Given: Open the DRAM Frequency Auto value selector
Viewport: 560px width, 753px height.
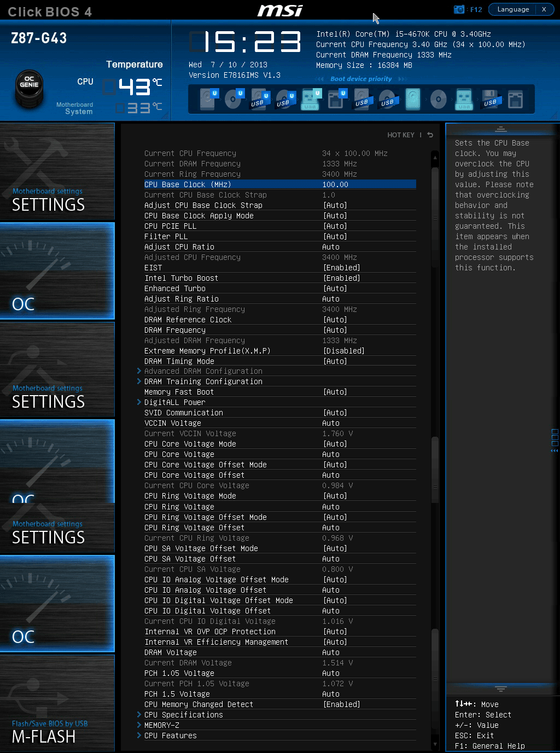Looking at the screenshot, I should pos(335,330).
